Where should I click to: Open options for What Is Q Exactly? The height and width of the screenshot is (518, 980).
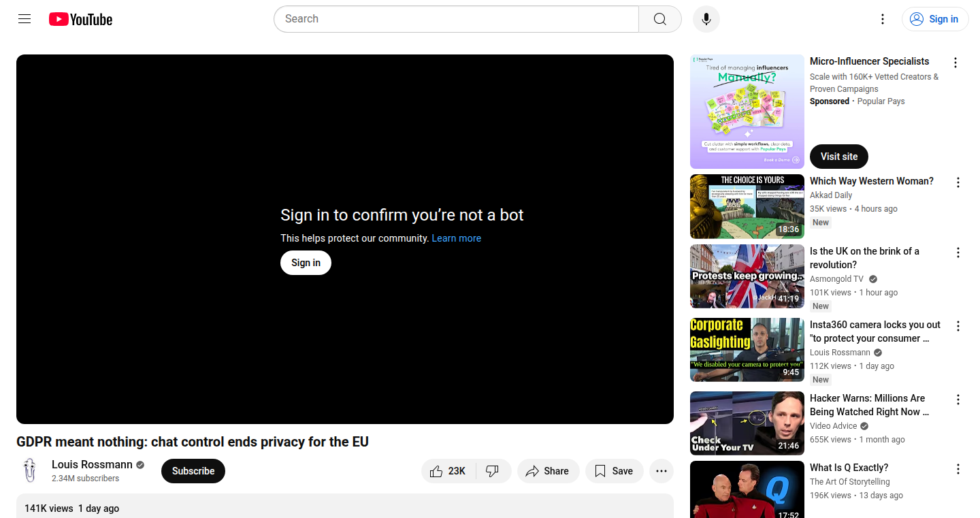tap(958, 469)
